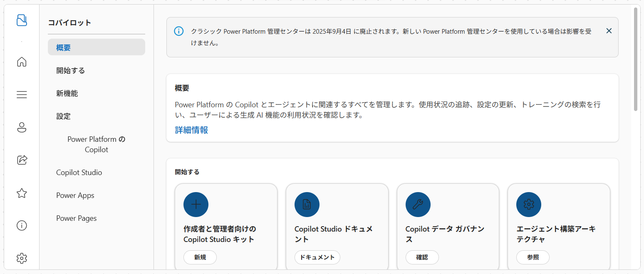Image resolution: width=644 pixels, height=274 pixels.
Task: Open the 開始する menu item
Action: coord(71,71)
